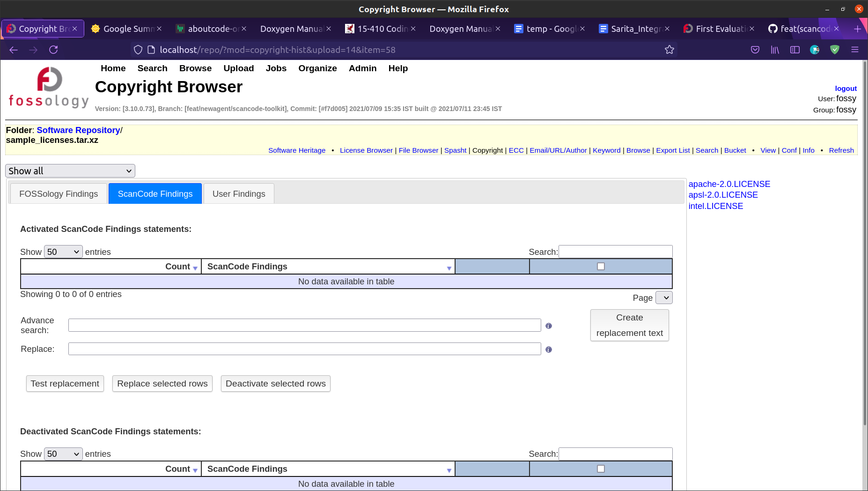Click Deactivate selected rows button
Viewport: 868px width, 491px height.
(276, 384)
